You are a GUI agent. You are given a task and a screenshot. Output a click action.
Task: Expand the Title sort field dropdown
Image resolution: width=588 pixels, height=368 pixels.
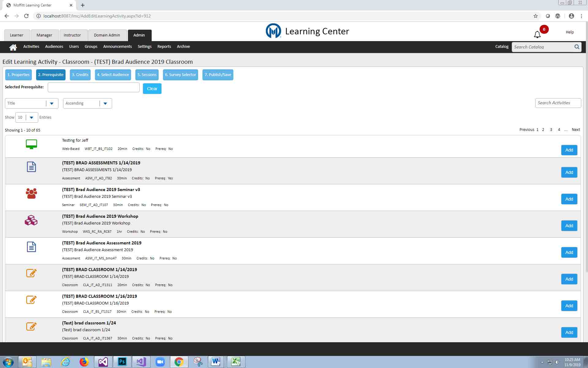[x=51, y=103]
